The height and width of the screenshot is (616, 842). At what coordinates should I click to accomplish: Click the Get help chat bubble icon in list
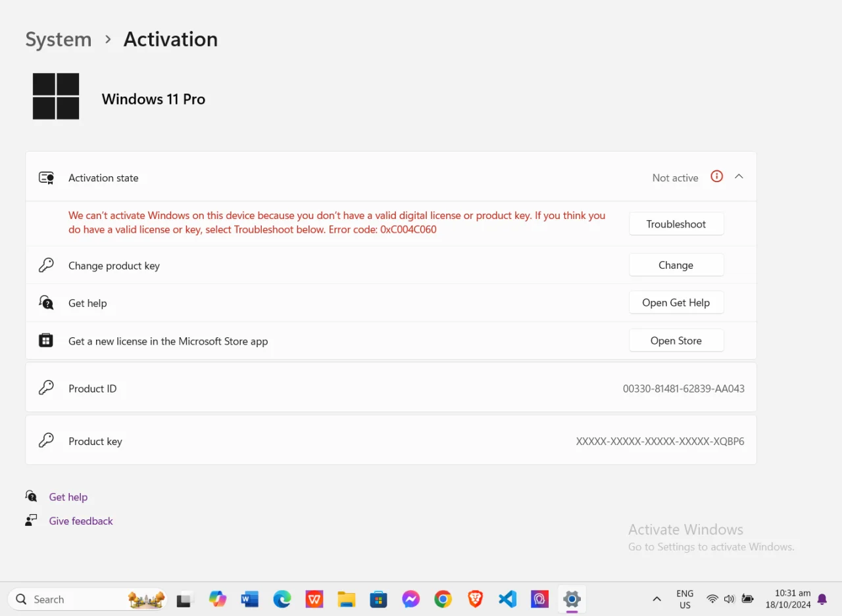(46, 302)
